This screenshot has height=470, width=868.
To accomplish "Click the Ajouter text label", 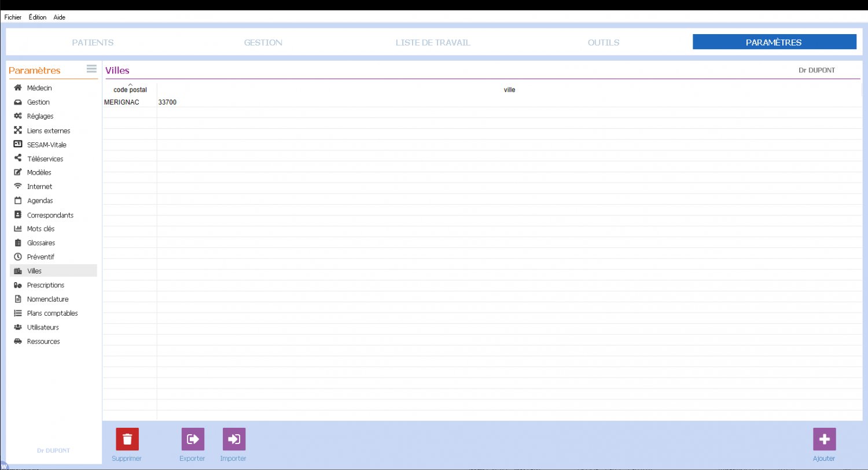I will 824,458.
